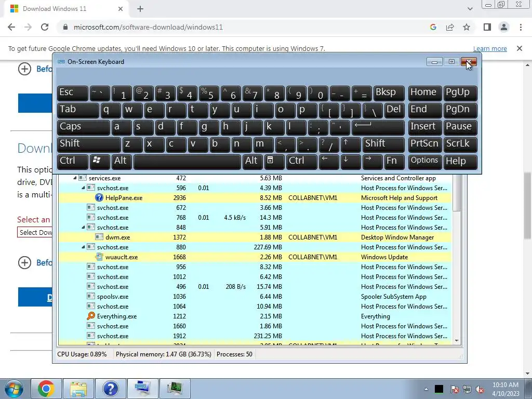
Task: Switch to the Download Windows 11 tab
Action: (x=66, y=9)
